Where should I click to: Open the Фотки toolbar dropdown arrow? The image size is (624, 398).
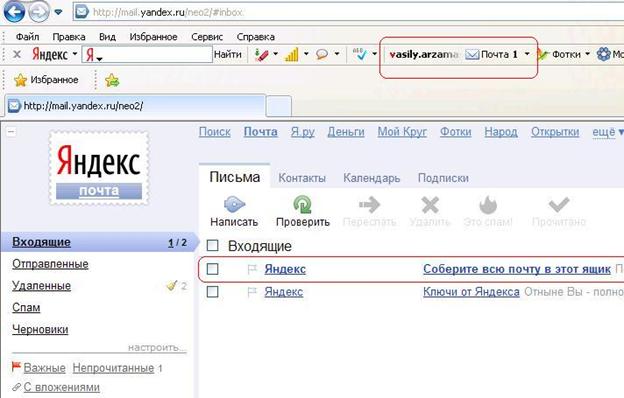[x=587, y=54]
